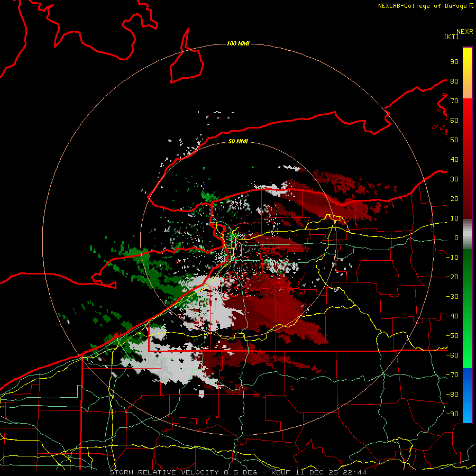Click the 0 value on velocity scale
The height and width of the screenshot is (476, 476).
point(456,238)
